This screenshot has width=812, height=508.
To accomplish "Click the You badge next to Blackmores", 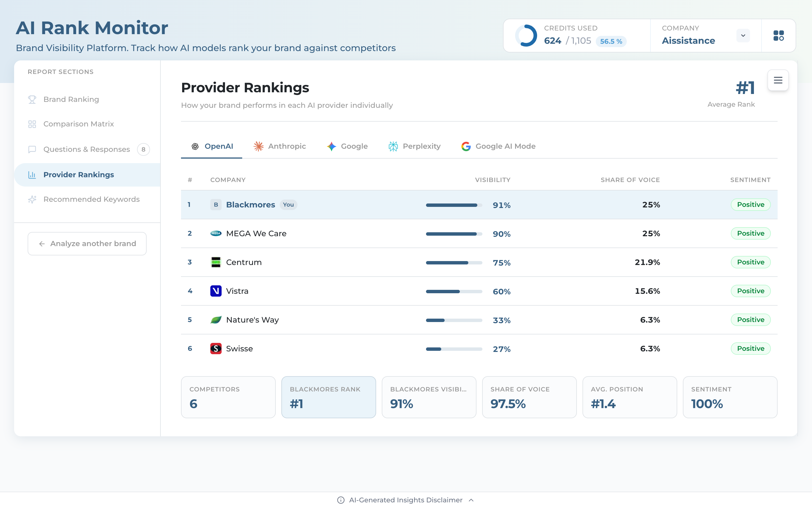I will (x=288, y=205).
